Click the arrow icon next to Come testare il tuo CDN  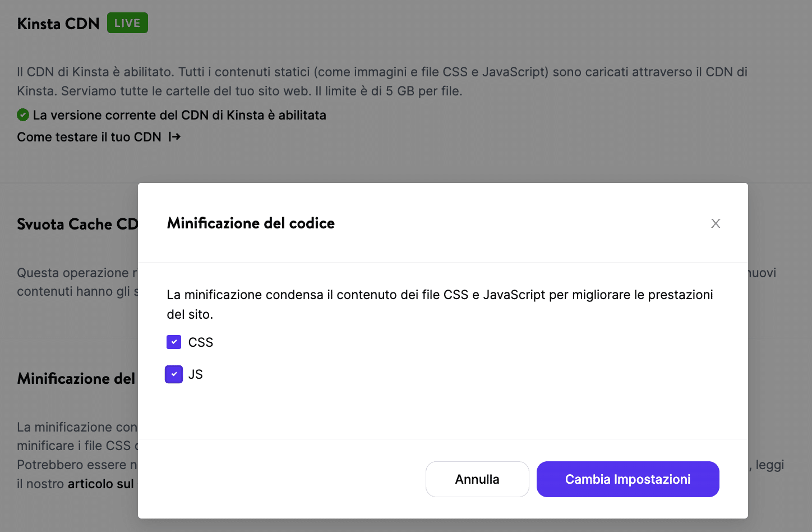click(174, 136)
